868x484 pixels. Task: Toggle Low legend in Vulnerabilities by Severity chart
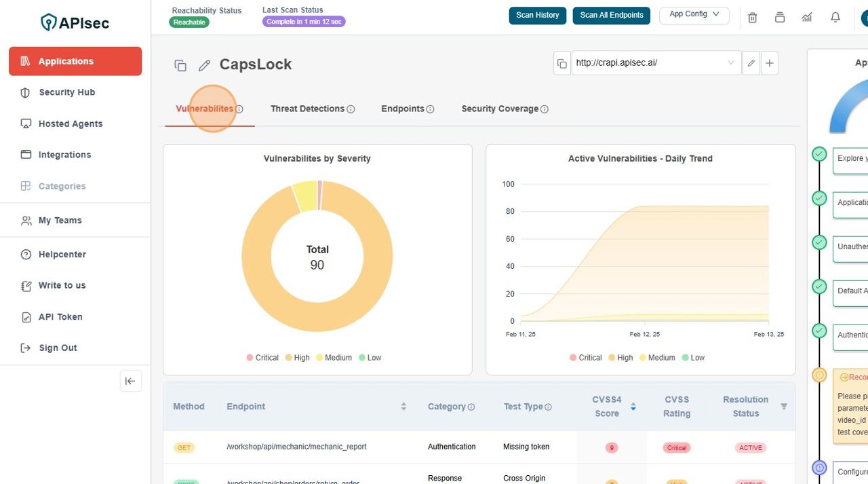tap(370, 358)
